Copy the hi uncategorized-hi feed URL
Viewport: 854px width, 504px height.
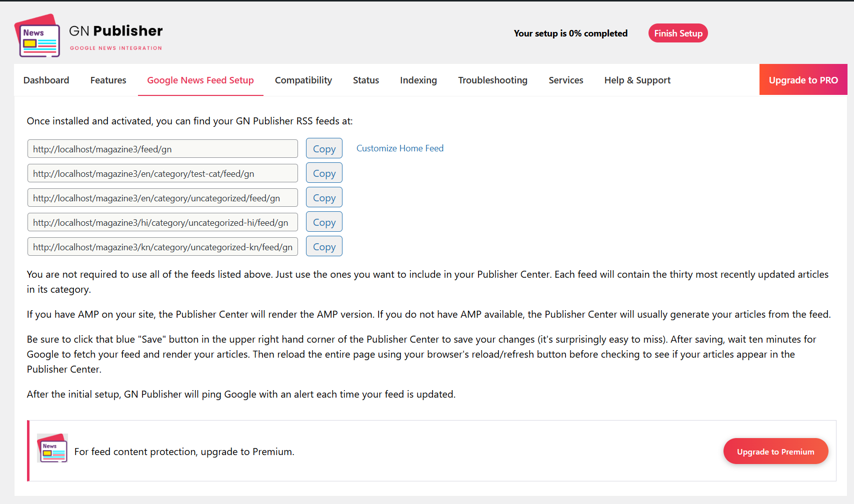click(324, 221)
